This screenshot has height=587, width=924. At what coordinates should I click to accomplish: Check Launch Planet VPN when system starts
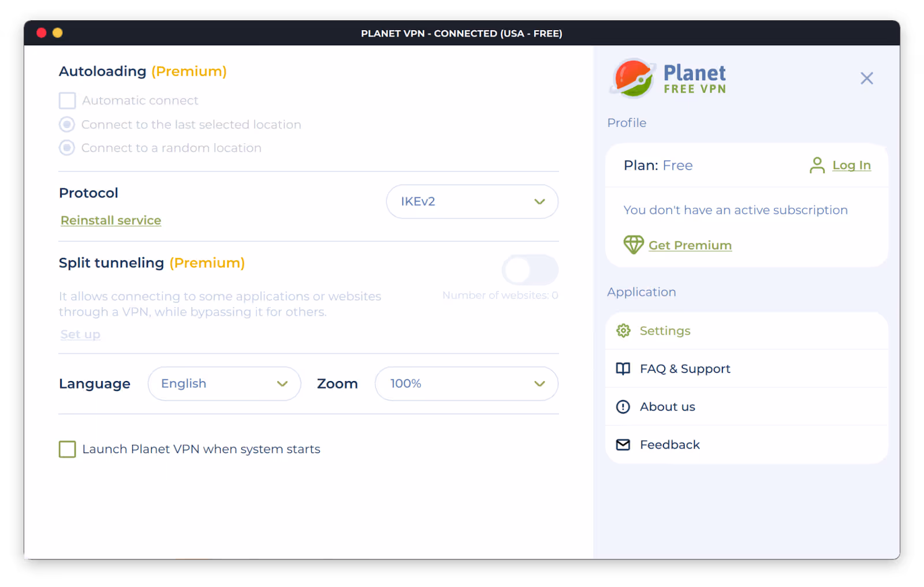(x=67, y=449)
